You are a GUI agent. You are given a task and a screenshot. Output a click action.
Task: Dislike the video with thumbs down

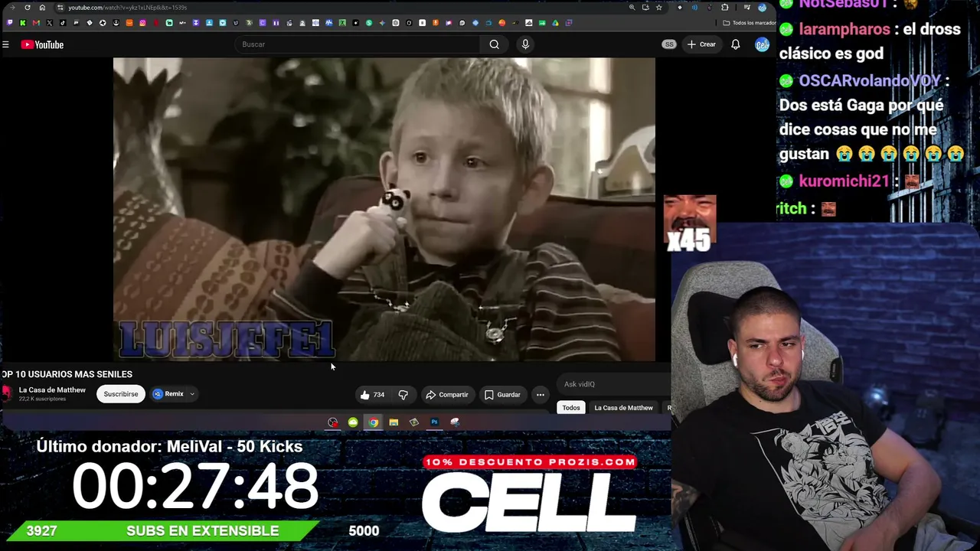coord(403,395)
